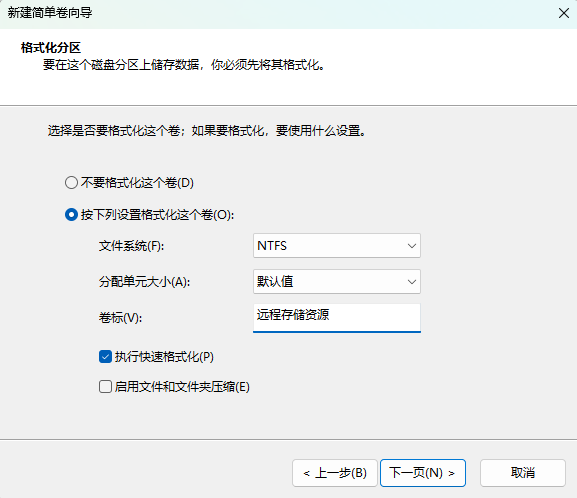Click the 文件系统(F): label
Viewport: 577px width, 498px height.
coord(131,246)
